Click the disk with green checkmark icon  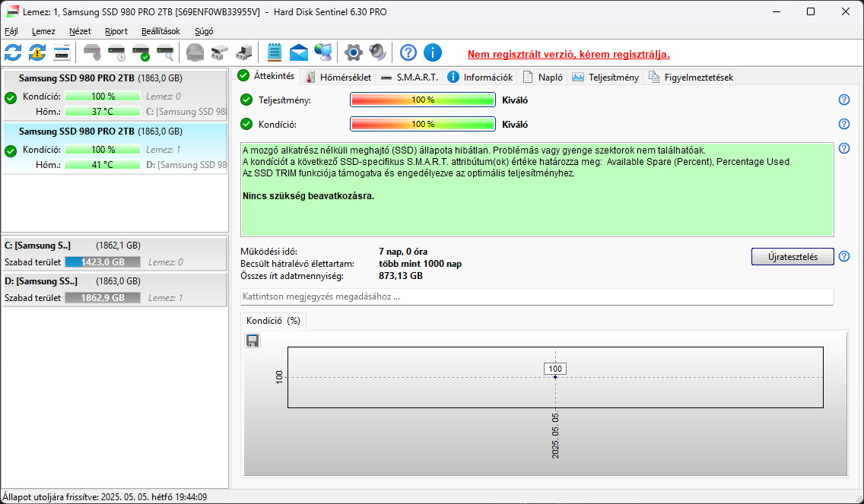coord(141,52)
